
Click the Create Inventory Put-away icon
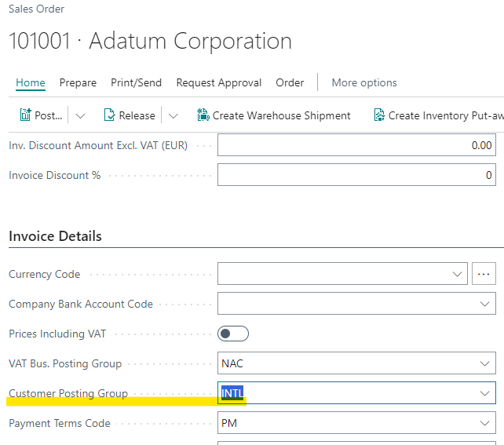point(379,115)
